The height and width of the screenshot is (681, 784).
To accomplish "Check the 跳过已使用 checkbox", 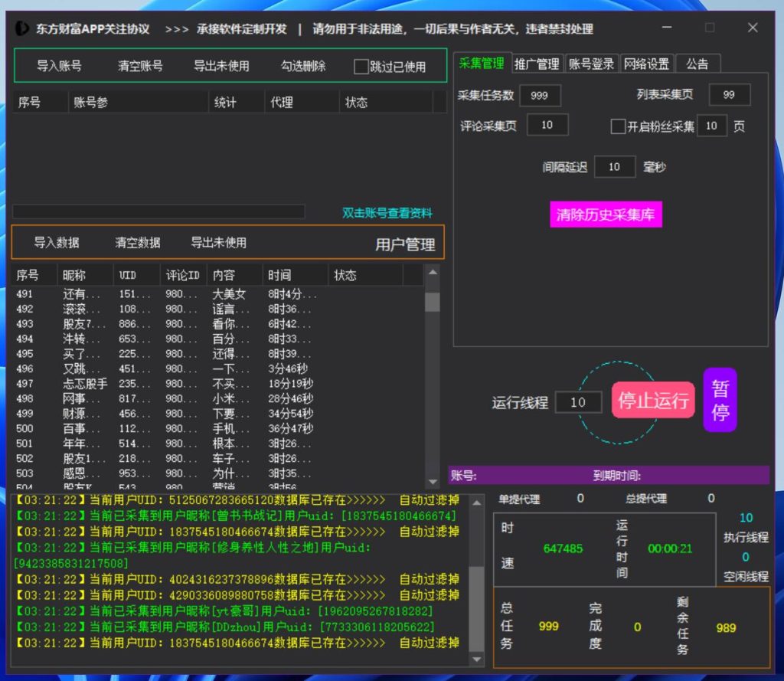I will click(x=361, y=67).
